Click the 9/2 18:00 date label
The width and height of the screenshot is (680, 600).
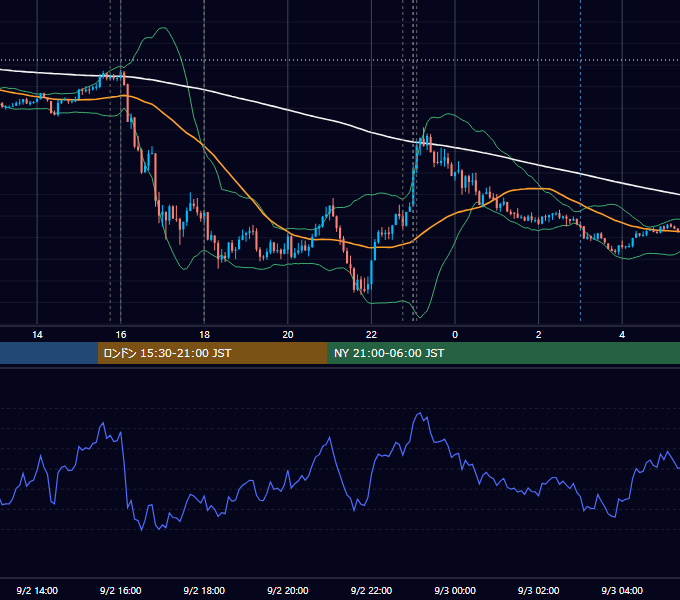[204, 590]
